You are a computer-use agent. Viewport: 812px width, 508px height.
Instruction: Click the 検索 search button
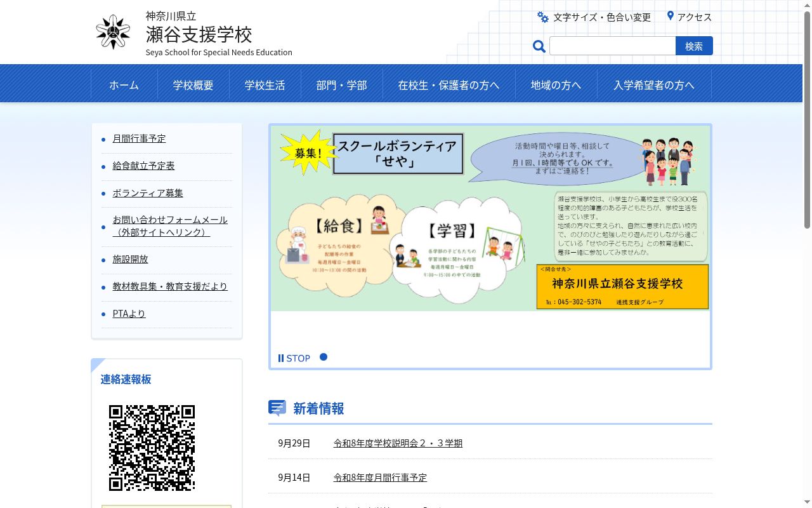point(694,46)
